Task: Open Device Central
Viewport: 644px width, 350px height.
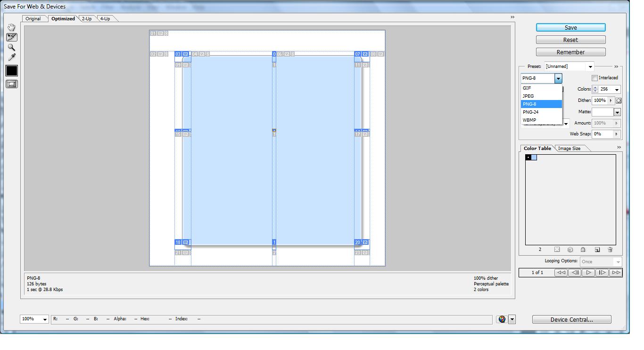Action: (571, 319)
